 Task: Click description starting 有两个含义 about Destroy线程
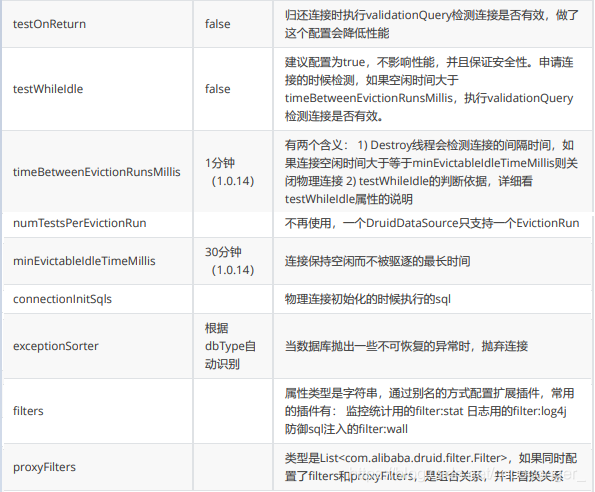(x=431, y=172)
